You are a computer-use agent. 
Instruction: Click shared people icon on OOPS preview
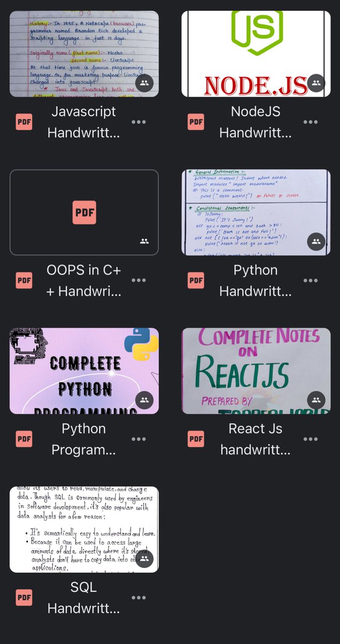pos(144,241)
